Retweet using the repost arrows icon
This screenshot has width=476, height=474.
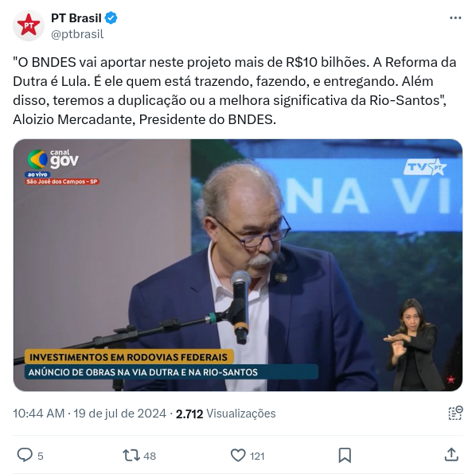click(131, 455)
